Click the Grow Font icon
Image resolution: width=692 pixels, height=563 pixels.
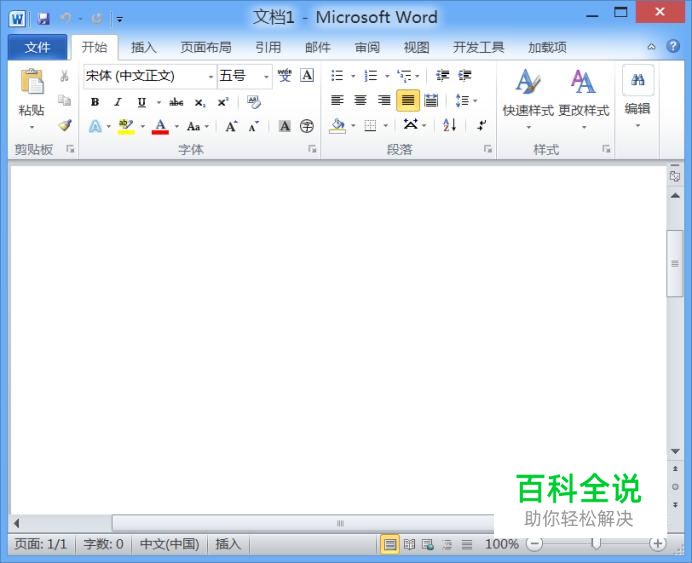[x=231, y=127]
